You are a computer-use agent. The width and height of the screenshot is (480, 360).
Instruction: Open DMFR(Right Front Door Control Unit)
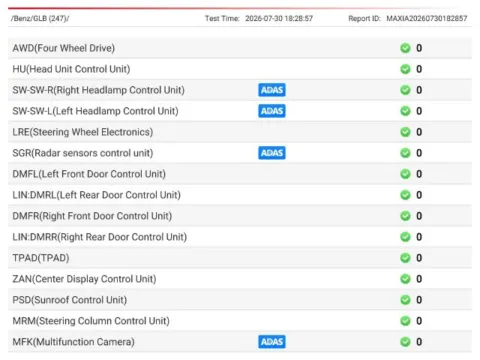click(x=240, y=216)
